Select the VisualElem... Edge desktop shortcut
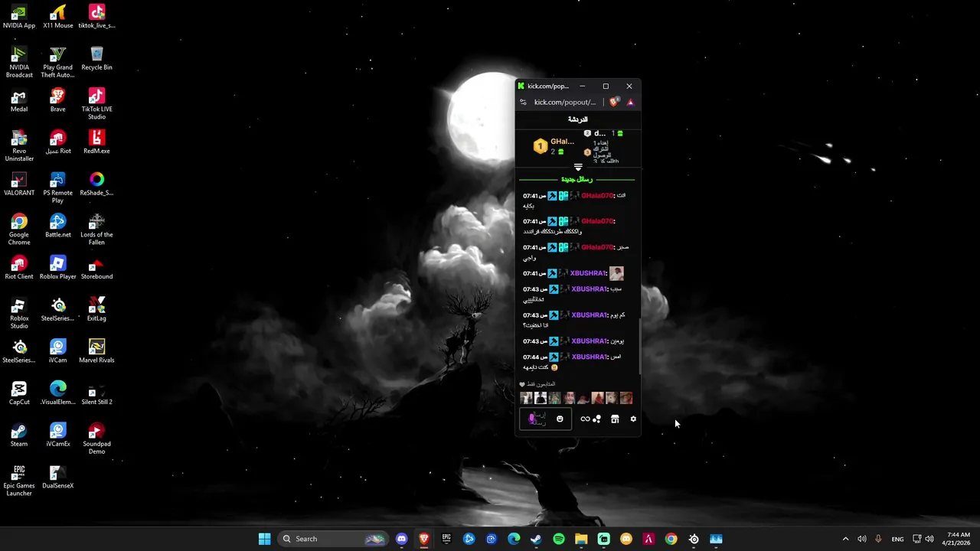The height and width of the screenshot is (551, 980). tap(58, 393)
